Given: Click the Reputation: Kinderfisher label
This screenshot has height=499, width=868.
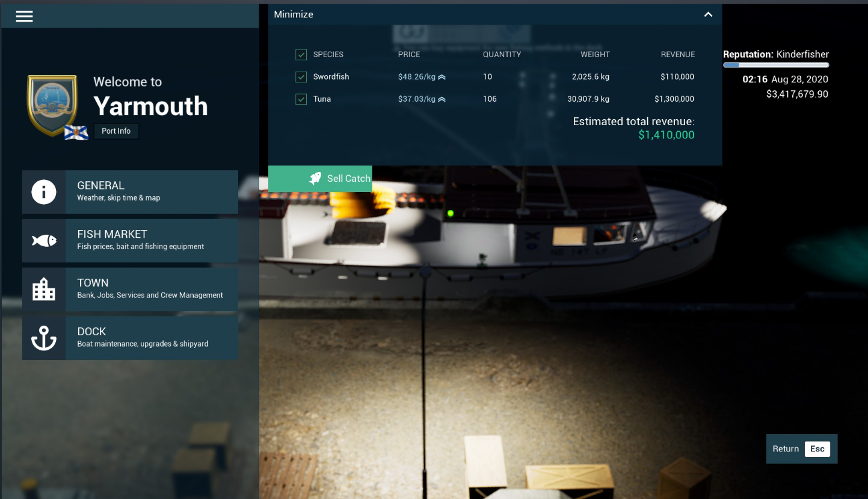Looking at the screenshot, I should [776, 54].
